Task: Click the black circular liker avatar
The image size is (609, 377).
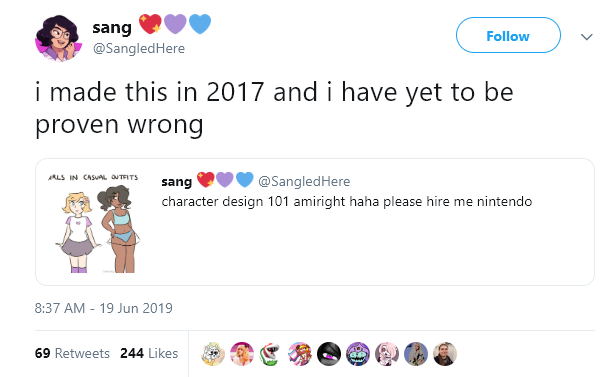Action: click(x=329, y=354)
